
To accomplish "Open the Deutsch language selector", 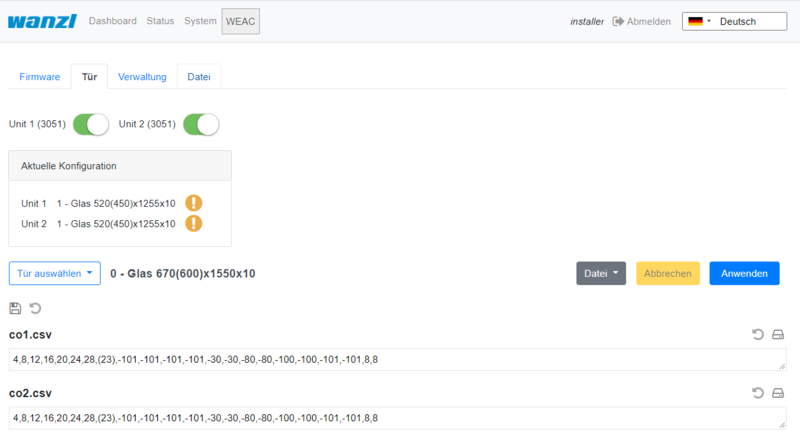I will (x=733, y=22).
